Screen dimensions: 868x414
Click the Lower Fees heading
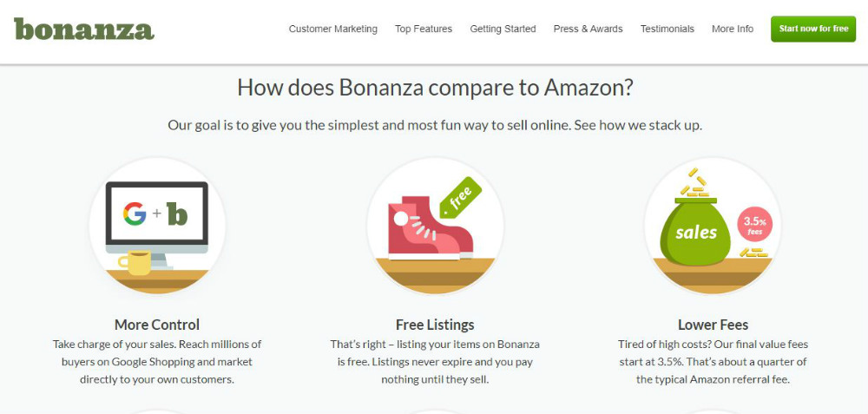[713, 325]
